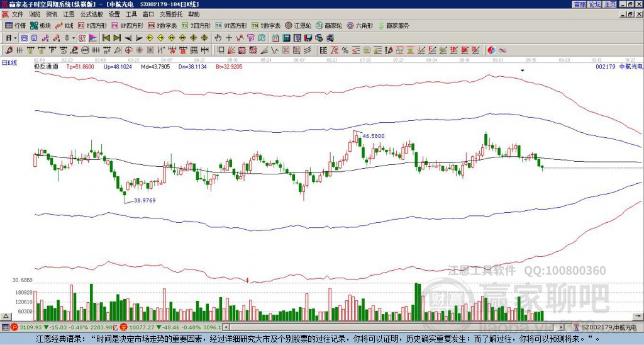644x345 pixels.
Task: Click the yellow right-arrow diamond icon
Action: point(160,38)
